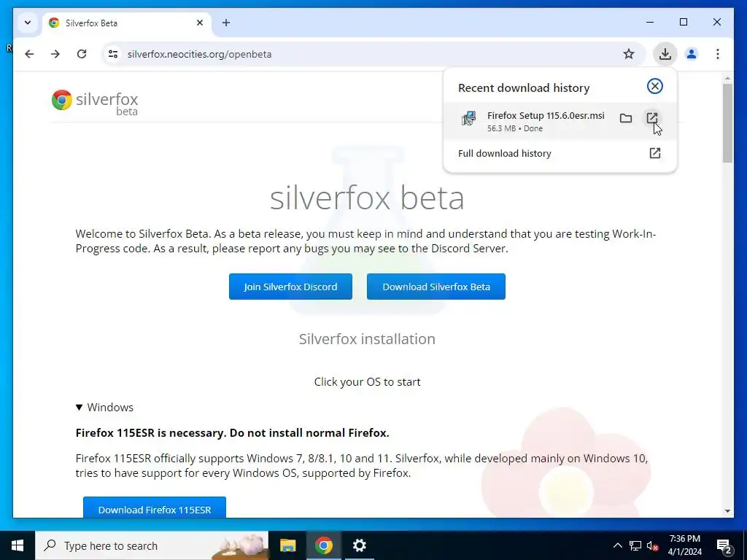Screen dimensions: 747x560
Task: Open Settings from the taskbar
Action: click(x=359, y=545)
